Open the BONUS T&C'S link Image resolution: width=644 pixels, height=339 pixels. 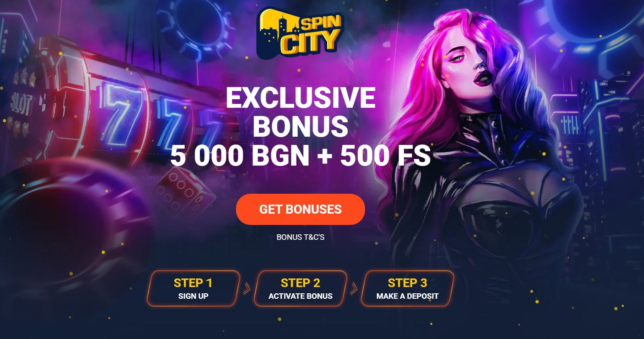(300, 237)
